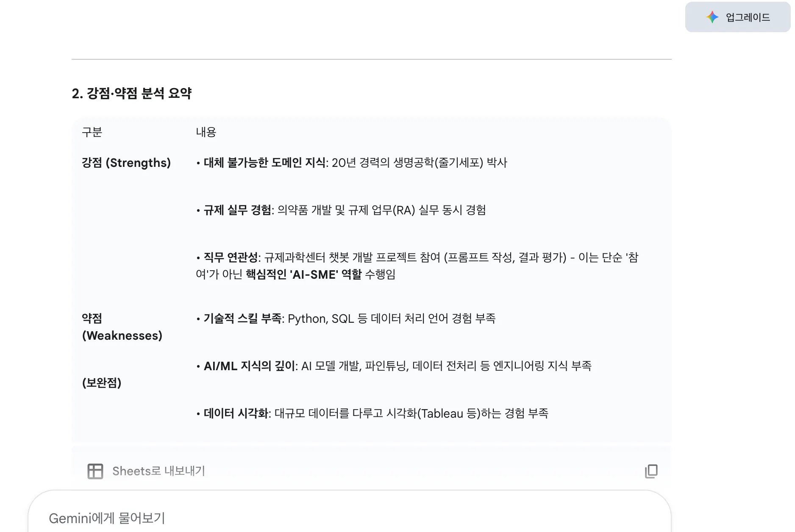Image resolution: width=795 pixels, height=532 pixels.
Task: Select the 구분 column header
Action: [92, 132]
